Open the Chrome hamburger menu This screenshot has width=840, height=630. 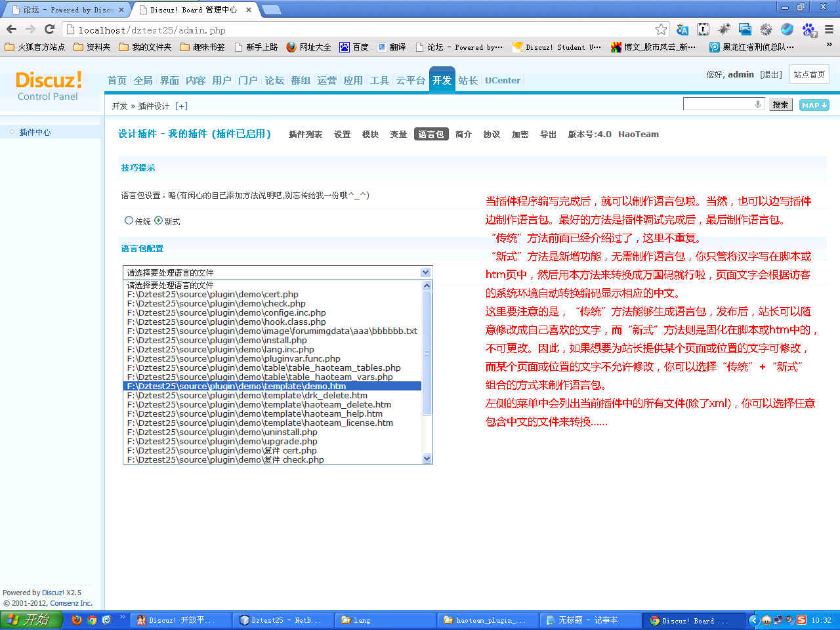[829, 30]
